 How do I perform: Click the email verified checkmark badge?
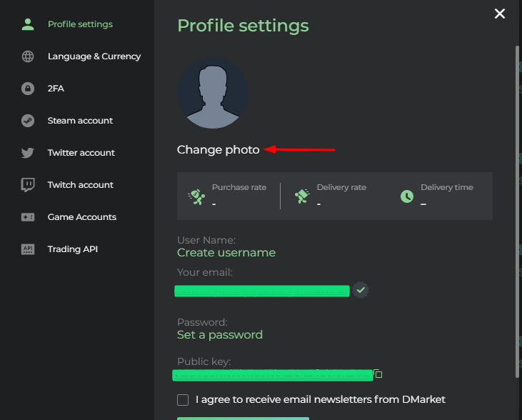pos(361,290)
